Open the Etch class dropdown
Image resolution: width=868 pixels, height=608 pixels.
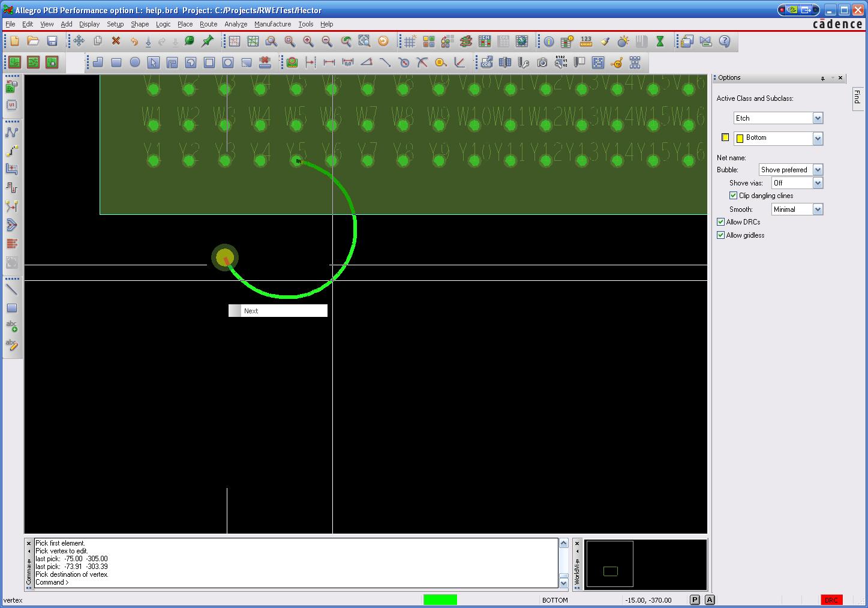tap(818, 118)
